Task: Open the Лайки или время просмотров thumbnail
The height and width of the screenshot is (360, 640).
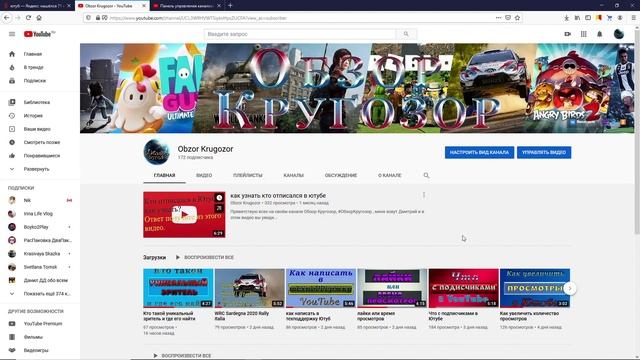Action: 392,288
